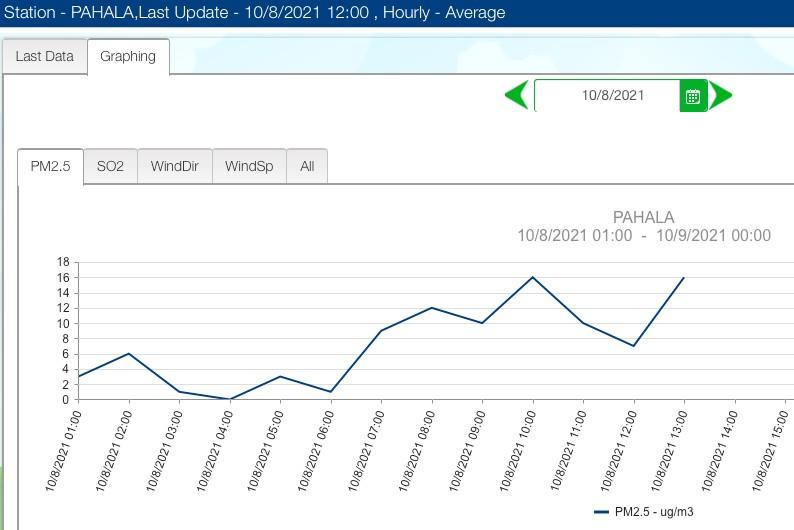
Task: Click the 10:00 peak data point
Action: (533, 277)
